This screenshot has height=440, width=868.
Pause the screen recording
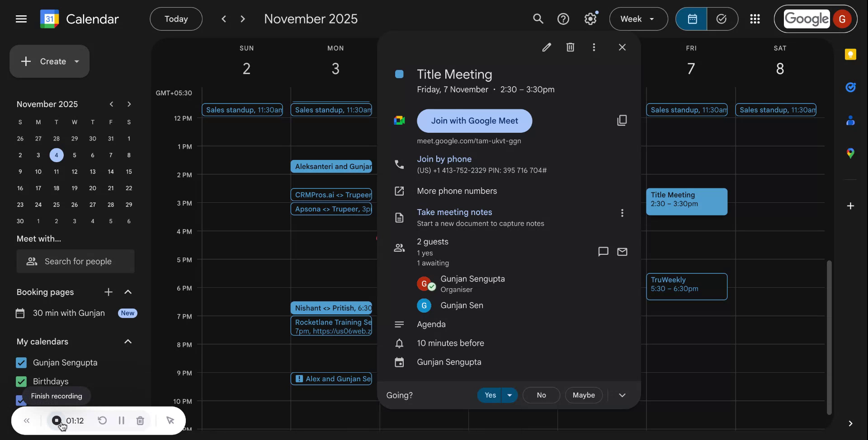[121, 421]
